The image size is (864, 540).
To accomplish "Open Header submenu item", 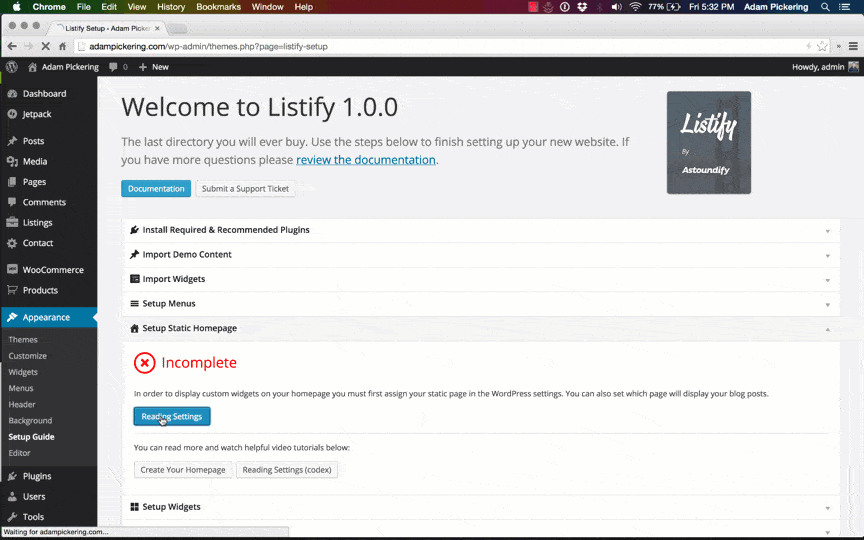I will [22, 404].
